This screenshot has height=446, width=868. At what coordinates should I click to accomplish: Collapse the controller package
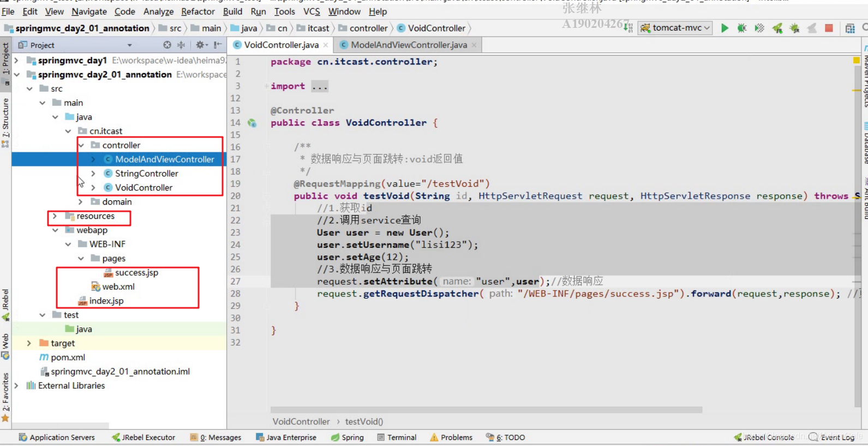tap(81, 145)
